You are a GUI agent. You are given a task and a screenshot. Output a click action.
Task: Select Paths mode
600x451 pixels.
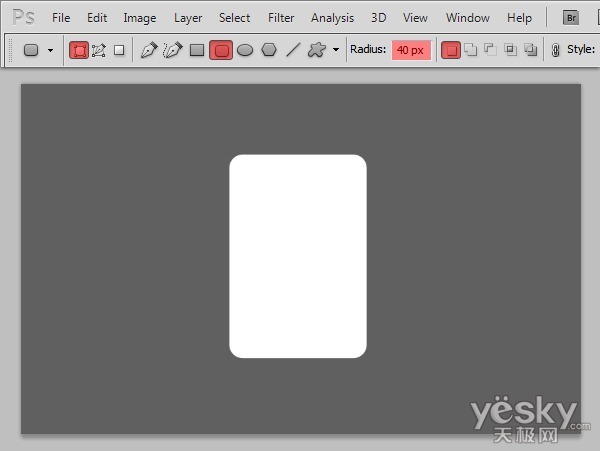pos(99,50)
